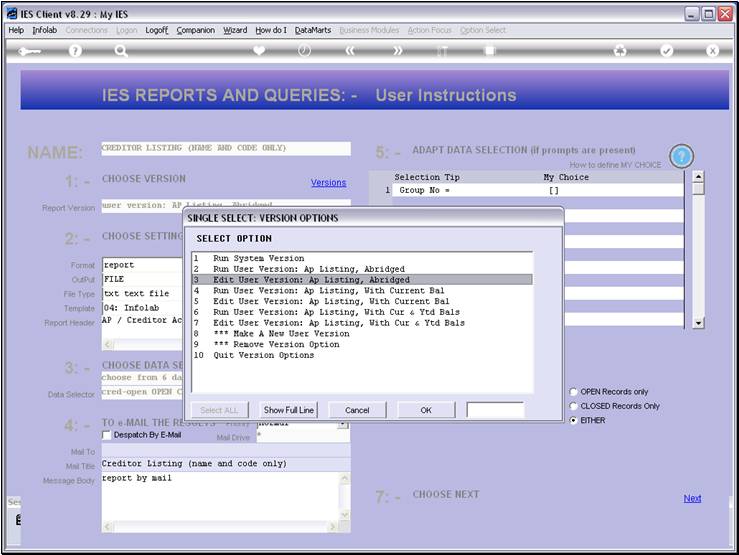Click the round X toolbar icon
Viewport: 739px width, 555px height.
click(x=712, y=50)
